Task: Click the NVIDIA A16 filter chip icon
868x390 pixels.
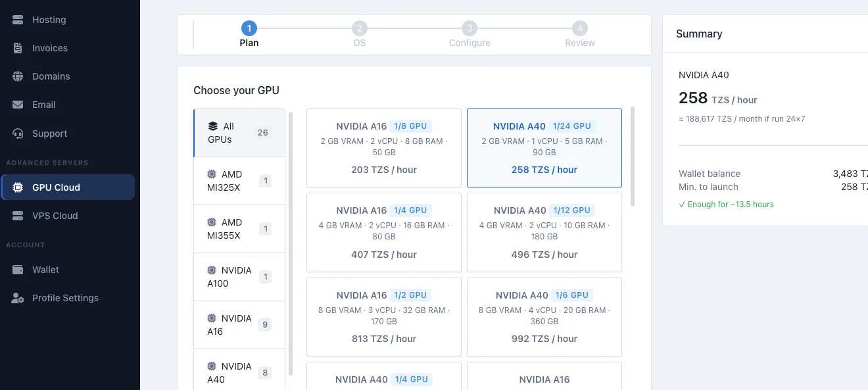Action: pyautogui.click(x=212, y=318)
